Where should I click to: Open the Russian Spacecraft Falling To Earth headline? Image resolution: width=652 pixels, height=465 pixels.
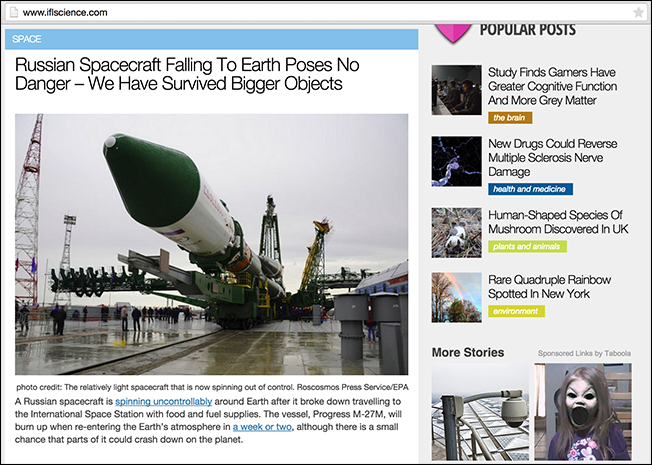[x=187, y=74]
